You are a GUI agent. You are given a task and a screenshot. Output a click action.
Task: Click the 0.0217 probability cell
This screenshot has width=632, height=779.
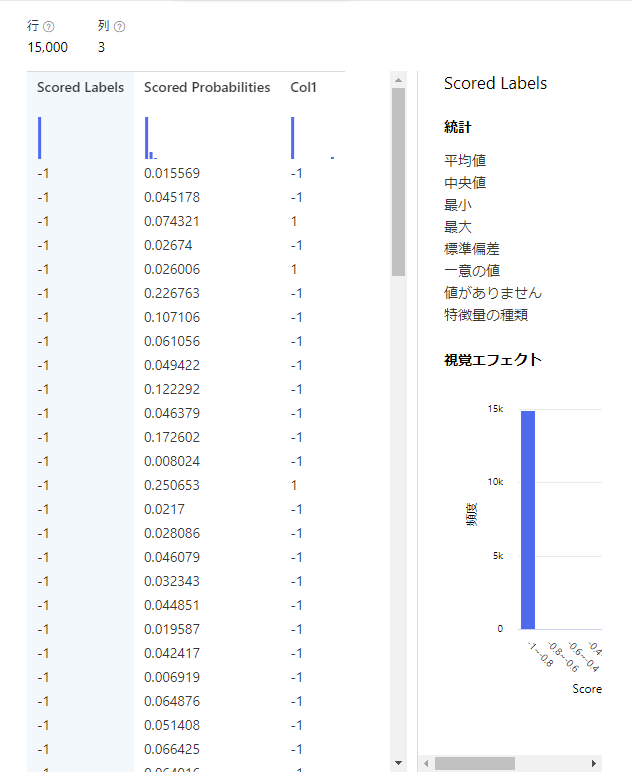tap(164, 509)
